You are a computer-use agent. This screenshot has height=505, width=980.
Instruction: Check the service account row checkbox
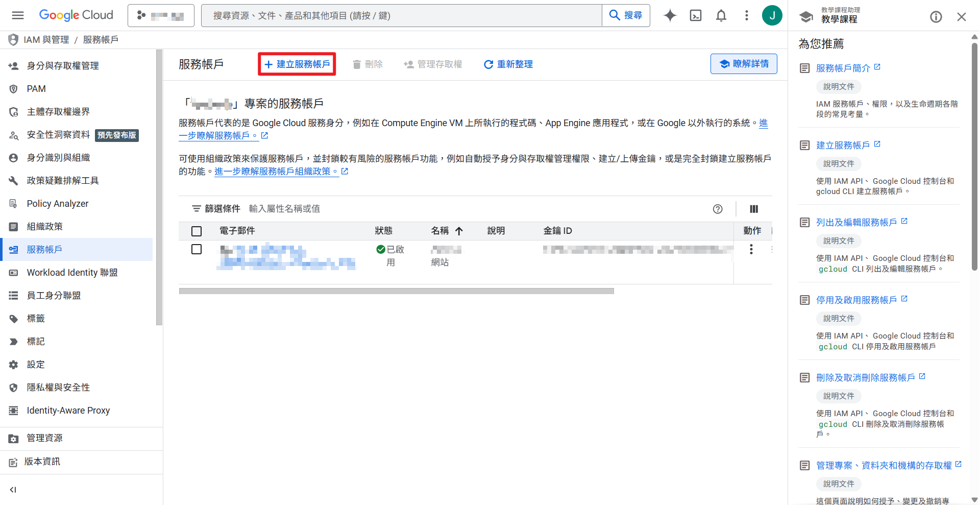click(197, 249)
